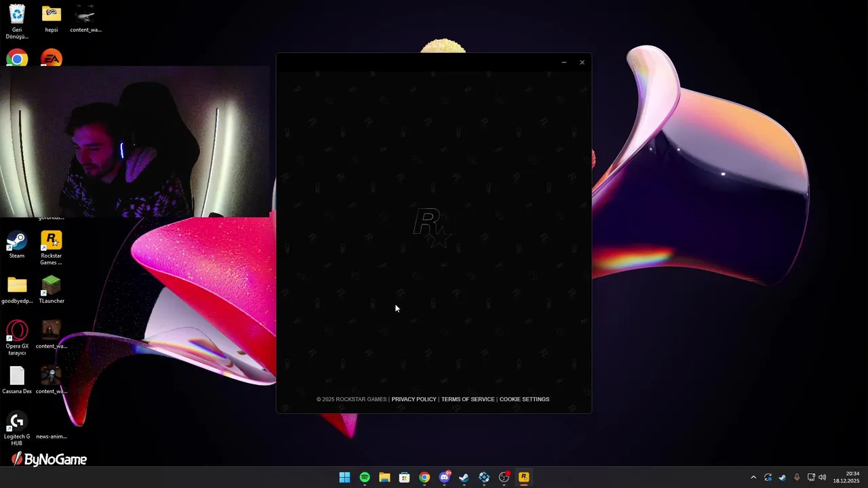Launch Opera GX browser shortcut
This screenshot has height=488, width=868.
(17, 338)
